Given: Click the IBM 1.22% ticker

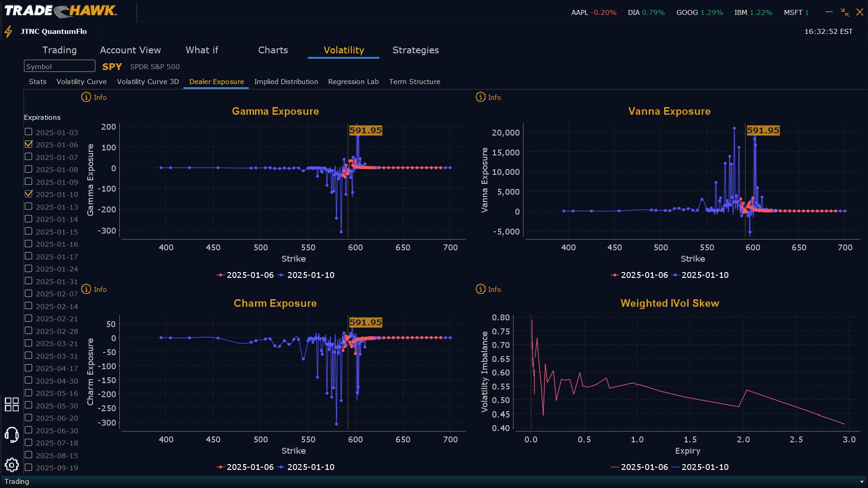Looking at the screenshot, I should coord(753,13).
